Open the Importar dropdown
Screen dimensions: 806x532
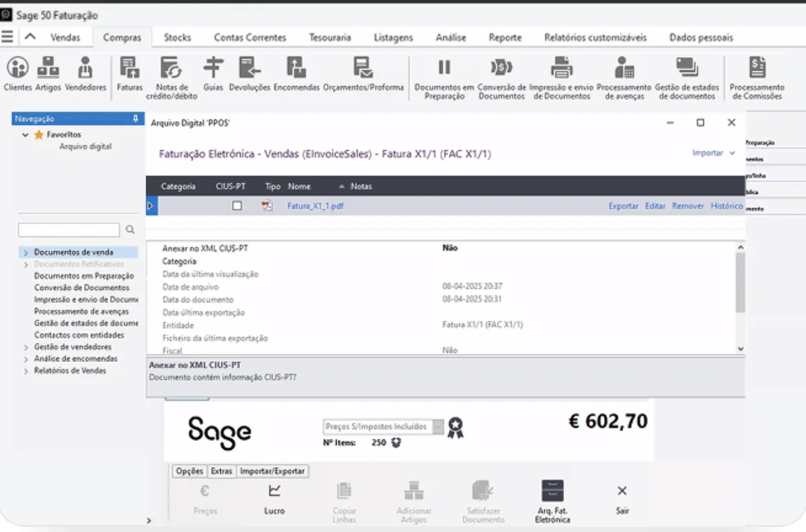pyautogui.click(x=714, y=152)
